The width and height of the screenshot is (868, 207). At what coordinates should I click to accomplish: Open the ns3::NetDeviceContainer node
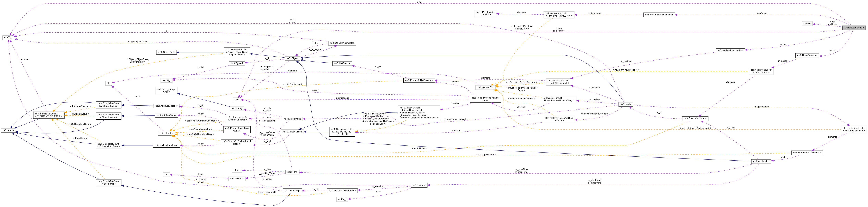(730, 51)
